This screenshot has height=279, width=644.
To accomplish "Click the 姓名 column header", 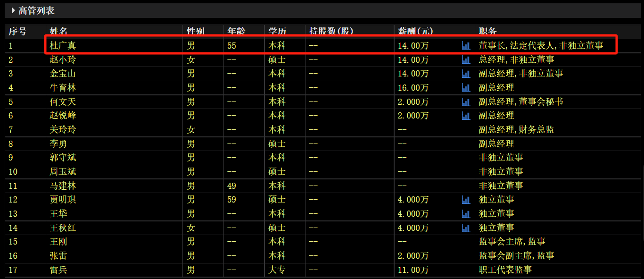I will [58, 32].
